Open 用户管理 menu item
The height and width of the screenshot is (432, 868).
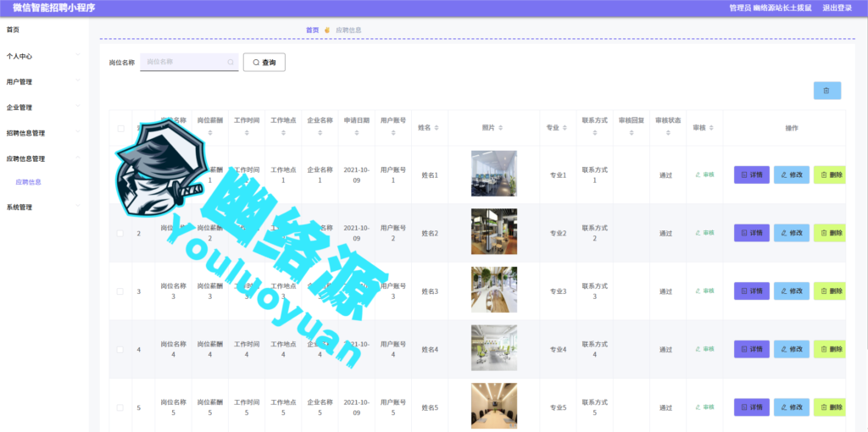click(x=19, y=82)
